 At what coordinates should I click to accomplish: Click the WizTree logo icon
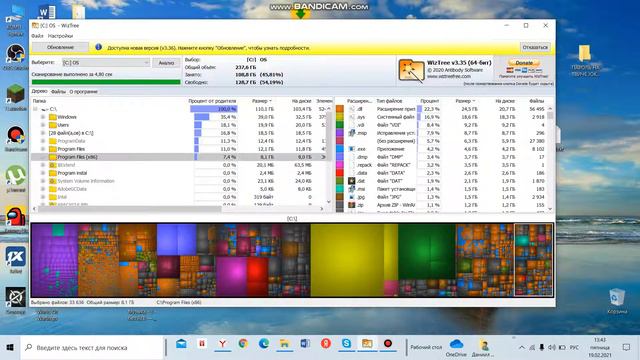411,71
